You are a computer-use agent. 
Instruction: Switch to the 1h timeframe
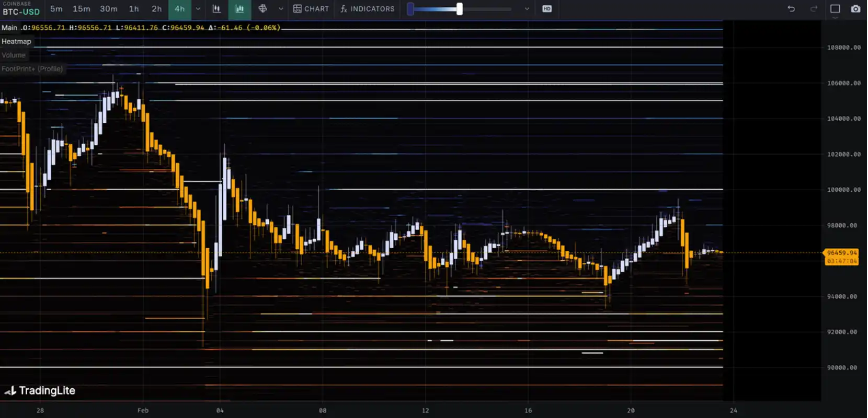134,9
